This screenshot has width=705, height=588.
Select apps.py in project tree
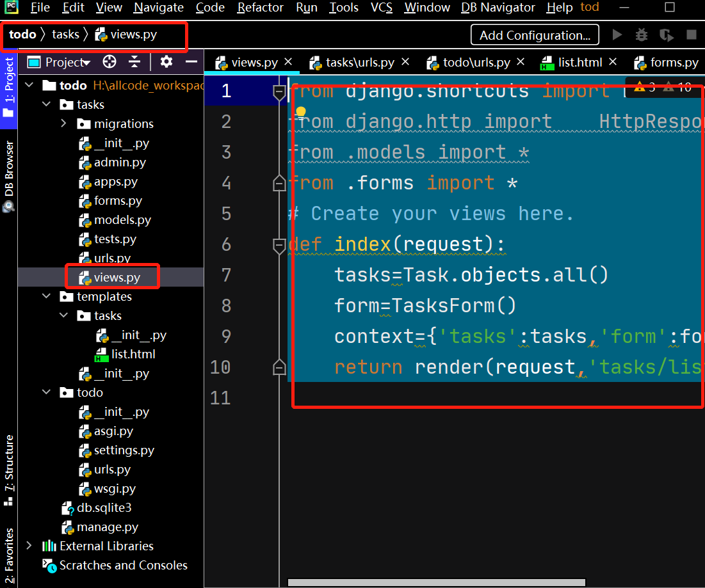[x=108, y=182]
